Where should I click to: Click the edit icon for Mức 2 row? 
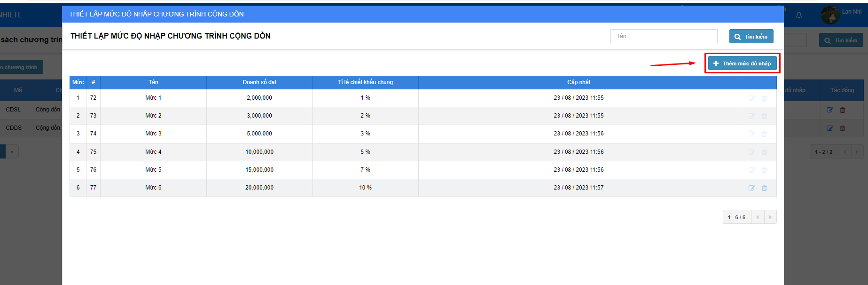coord(751,116)
